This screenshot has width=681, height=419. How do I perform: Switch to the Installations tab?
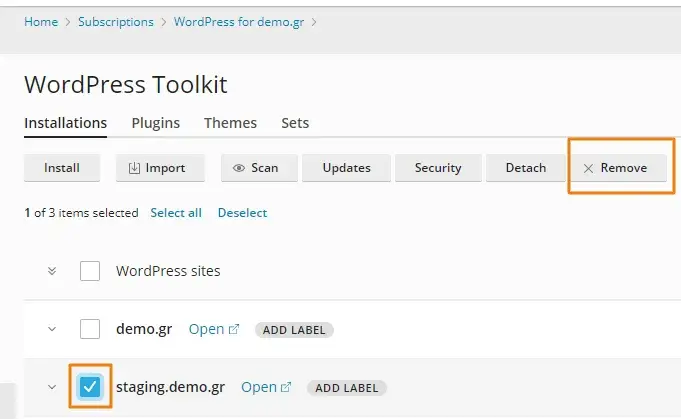(x=66, y=123)
